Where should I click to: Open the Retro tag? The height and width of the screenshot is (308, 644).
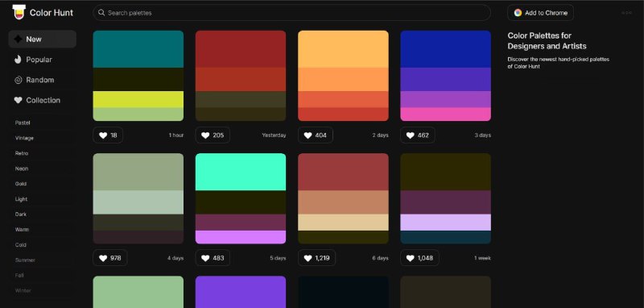click(22, 153)
